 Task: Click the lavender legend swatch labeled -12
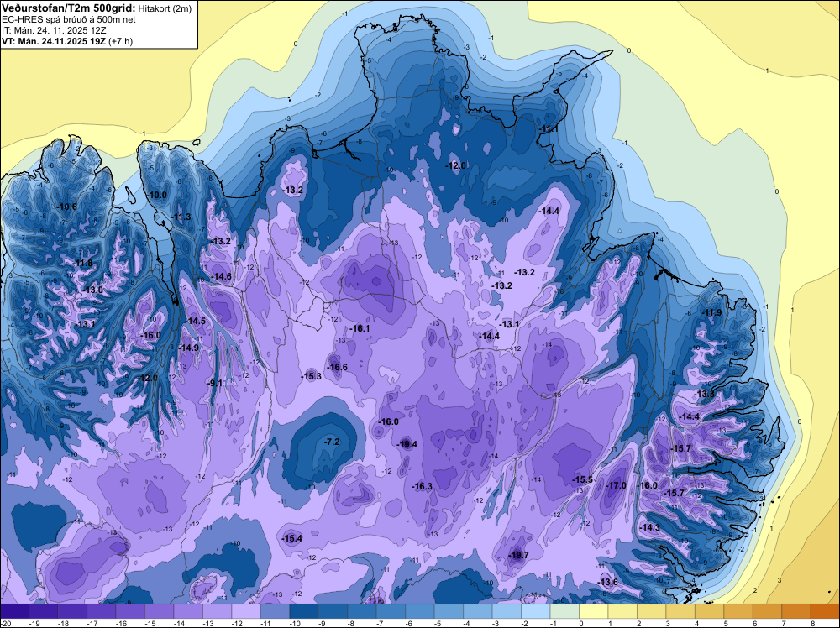[246, 611]
